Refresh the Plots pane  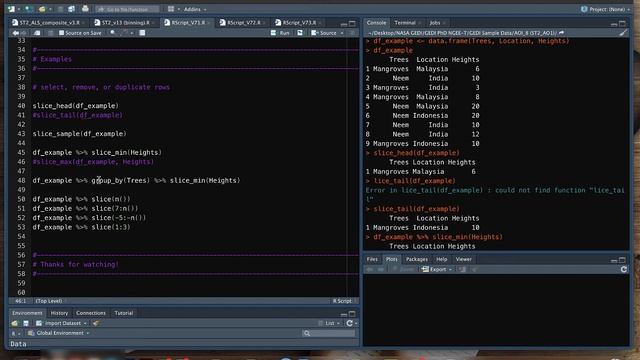pos(624,269)
